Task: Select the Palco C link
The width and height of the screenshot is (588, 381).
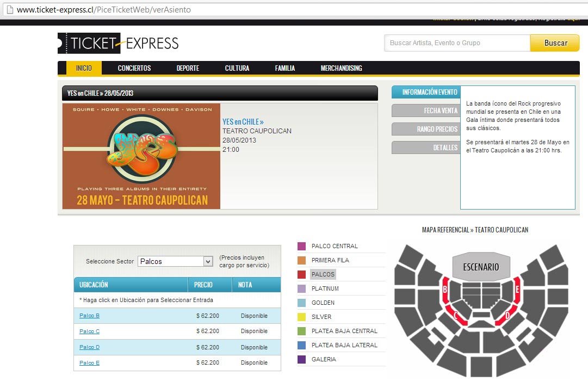Action: click(x=89, y=331)
